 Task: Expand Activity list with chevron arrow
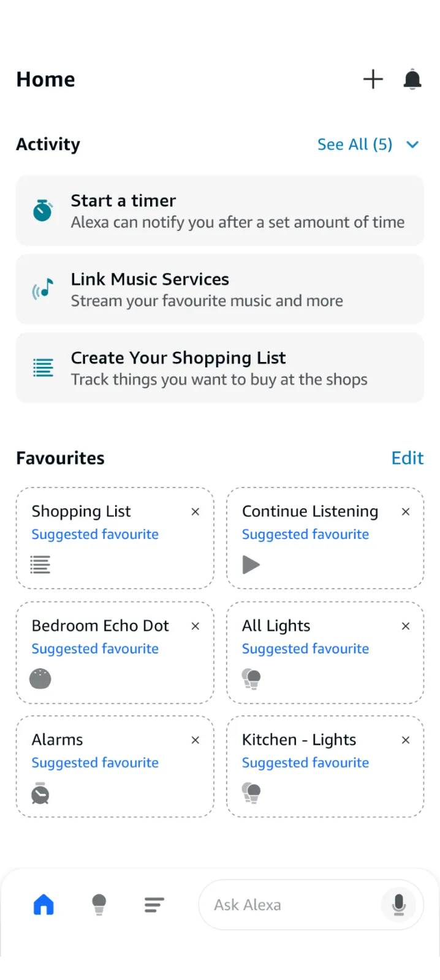click(x=412, y=145)
